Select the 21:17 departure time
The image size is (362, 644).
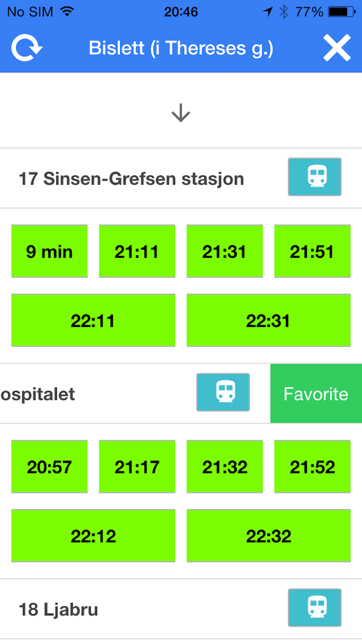tap(137, 467)
